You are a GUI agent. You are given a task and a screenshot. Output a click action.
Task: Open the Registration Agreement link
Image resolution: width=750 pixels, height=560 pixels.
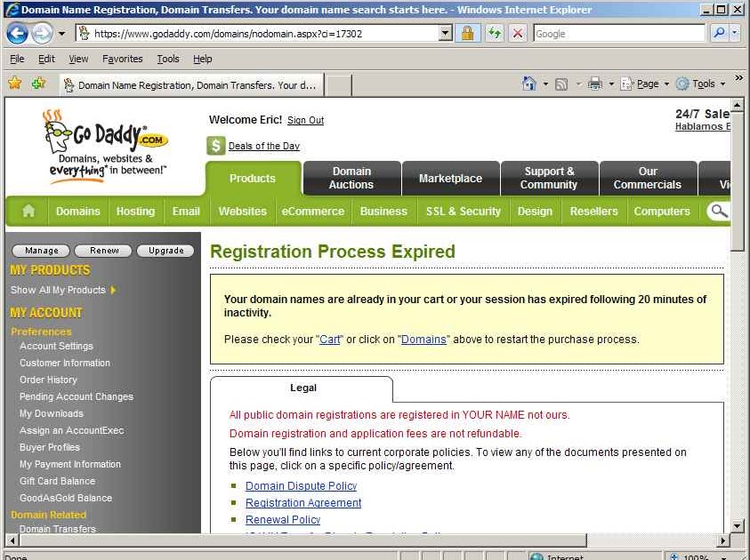pos(303,503)
